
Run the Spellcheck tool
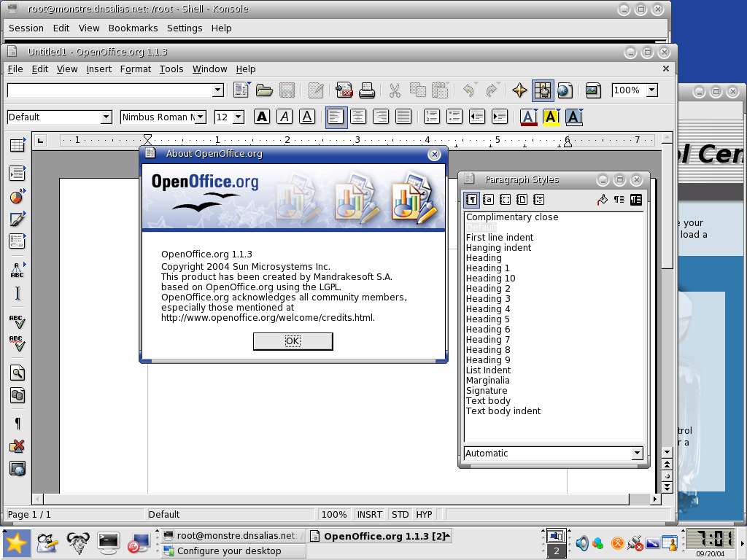18,322
